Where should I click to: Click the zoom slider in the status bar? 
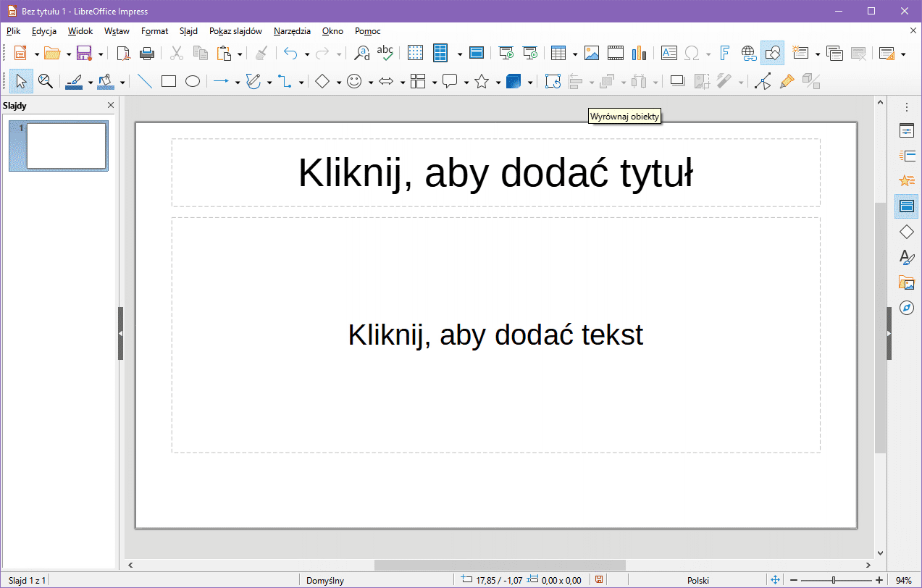(x=834, y=580)
